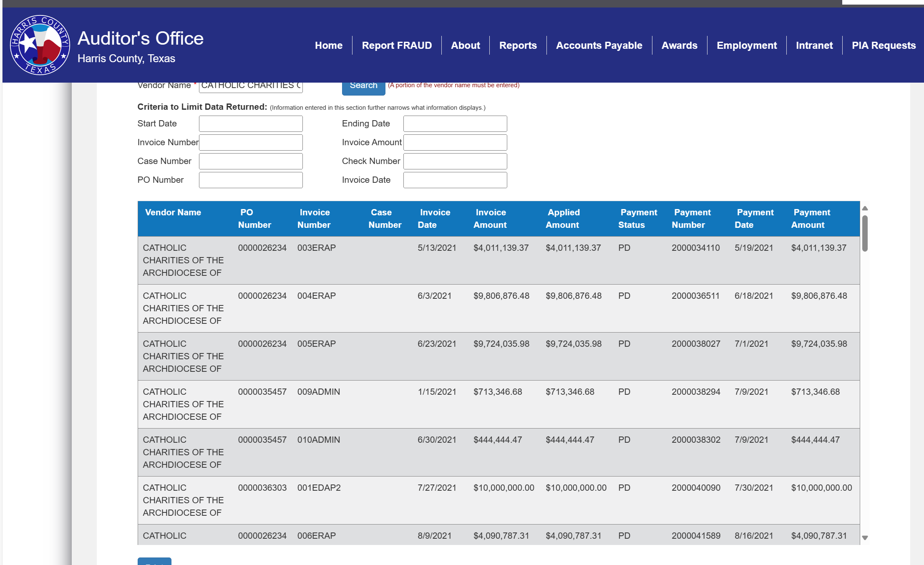Screen dimensions: 924x565
Task: Click payment number 2000038302
Action: 696,440
